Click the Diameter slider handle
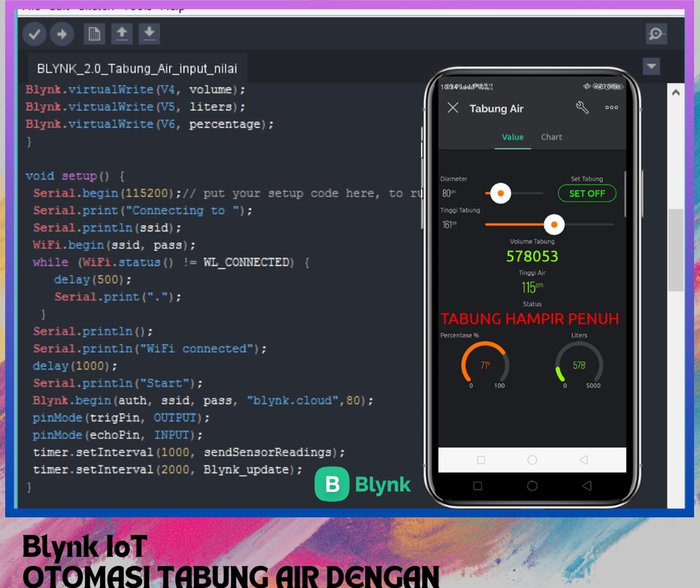Image resolution: width=700 pixels, height=588 pixels. pyautogui.click(x=500, y=193)
